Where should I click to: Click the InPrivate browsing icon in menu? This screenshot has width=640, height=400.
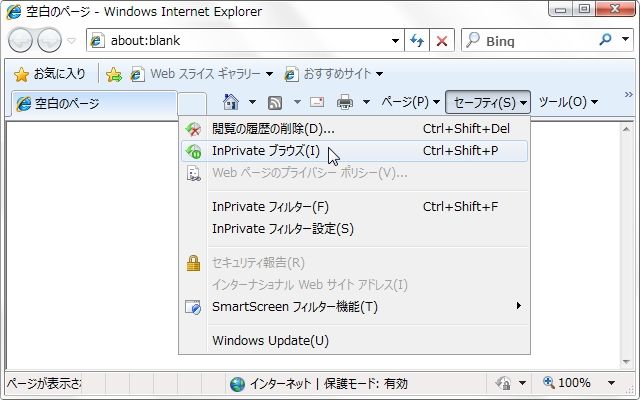[193, 151]
